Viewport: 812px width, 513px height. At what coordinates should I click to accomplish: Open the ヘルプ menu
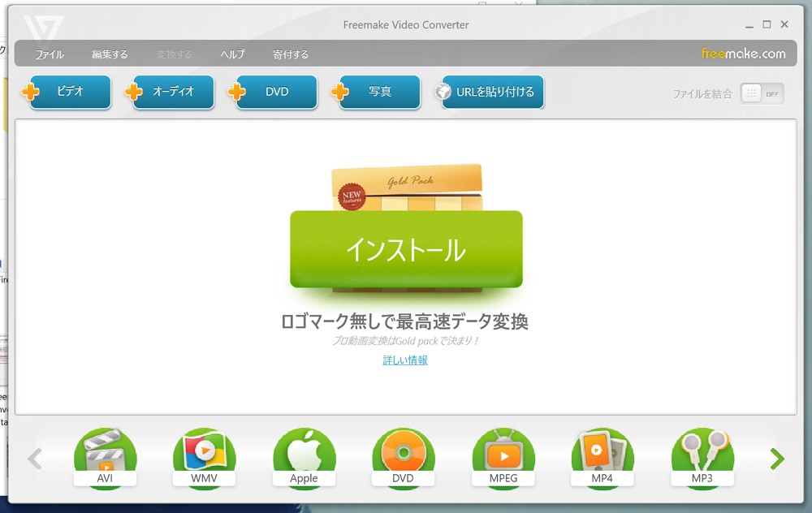(x=231, y=54)
